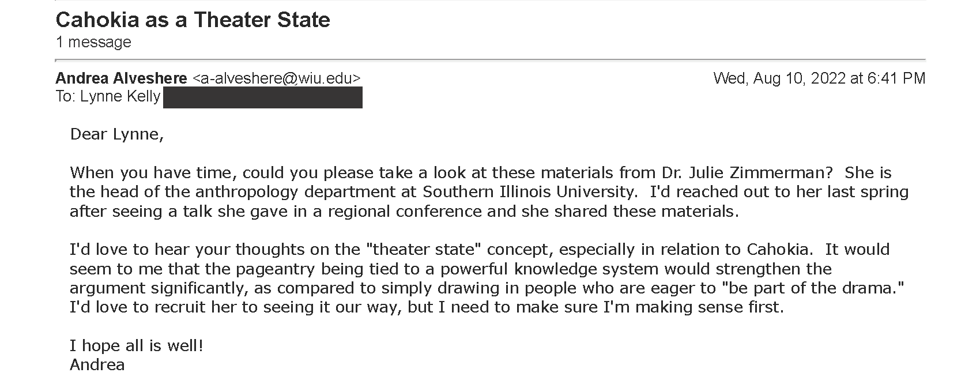Click the recipient name Lynne Kelly
The width and height of the screenshot is (980, 384).
(x=120, y=96)
